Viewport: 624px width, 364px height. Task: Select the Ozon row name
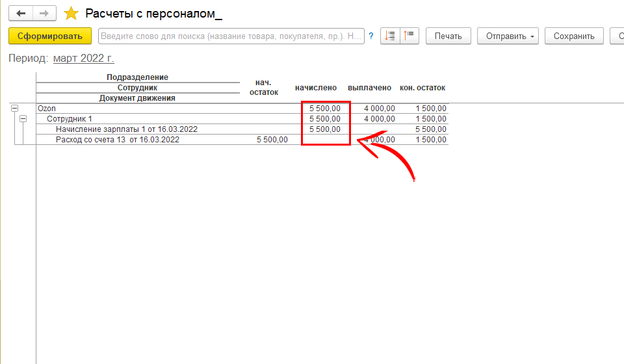tap(47, 109)
